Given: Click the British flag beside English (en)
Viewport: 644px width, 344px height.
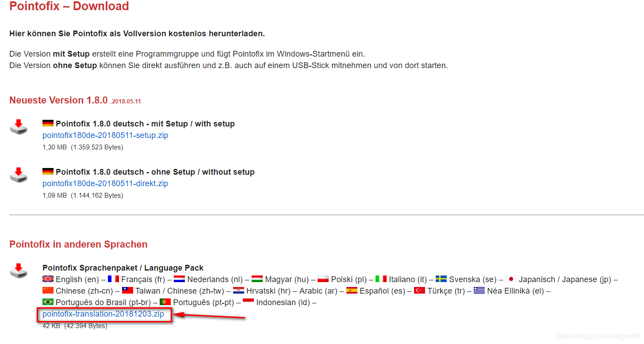Looking at the screenshot, I should 48,279.
